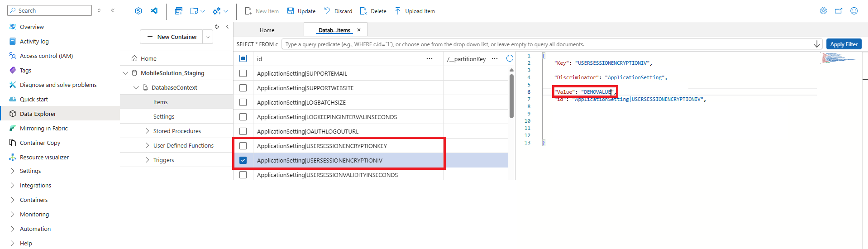Select the Datab...Items tab
868x249 pixels.
pyautogui.click(x=334, y=30)
